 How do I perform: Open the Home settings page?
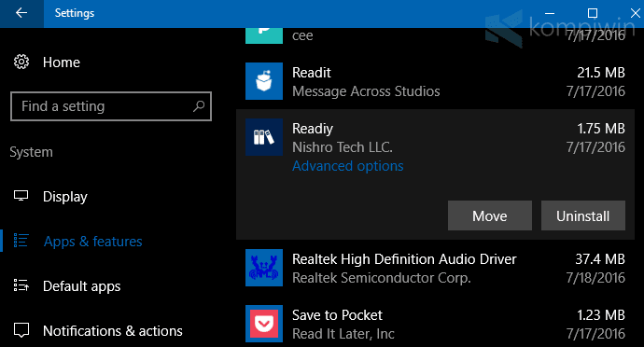(x=62, y=62)
